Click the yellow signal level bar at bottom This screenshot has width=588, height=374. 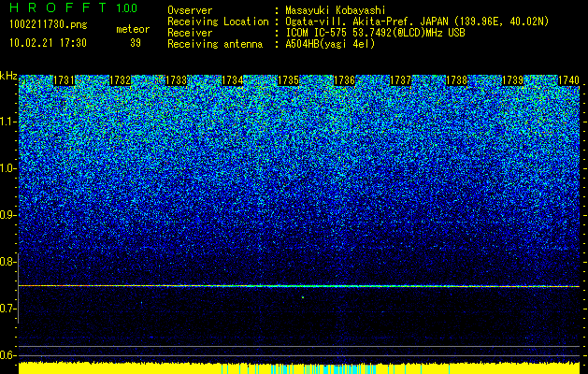[x=299, y=368]
